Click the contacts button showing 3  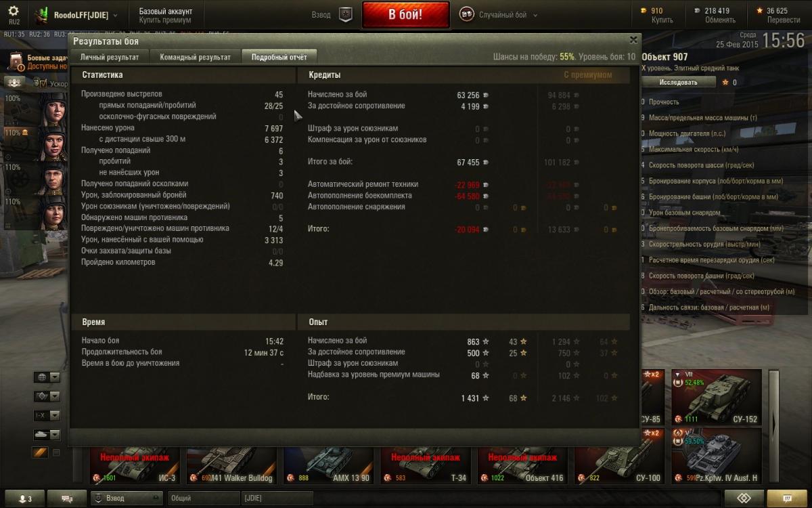(24, 499)
